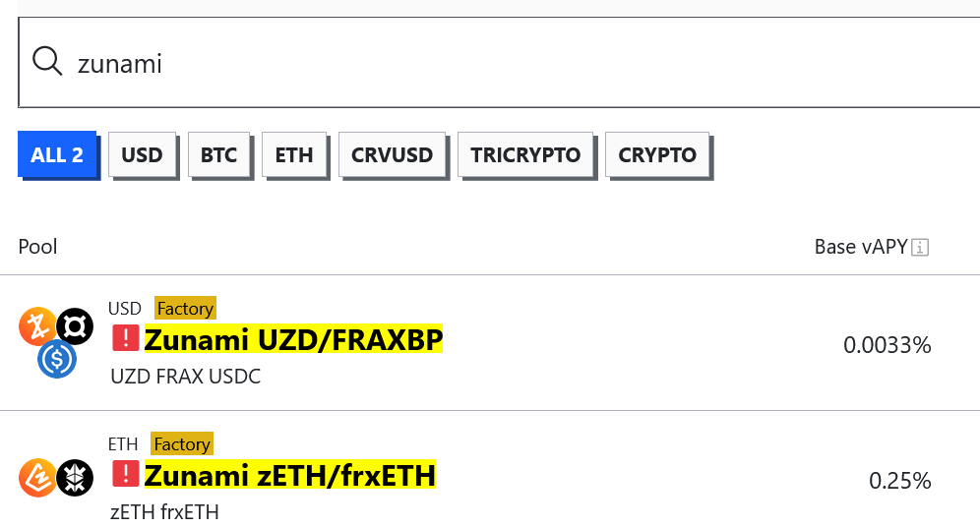Viewport: 980px width, 528px height.
Task: Click the Base vAPY info icon
Action: tap(921, 248)
